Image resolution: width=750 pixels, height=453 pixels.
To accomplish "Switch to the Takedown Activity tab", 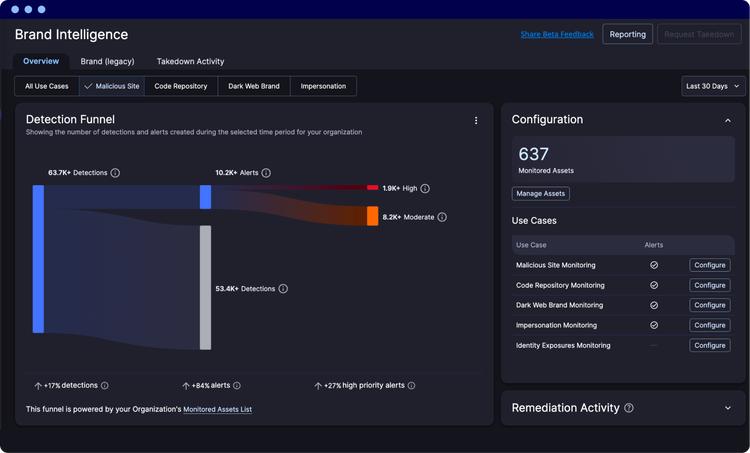I will pos(190,61).
